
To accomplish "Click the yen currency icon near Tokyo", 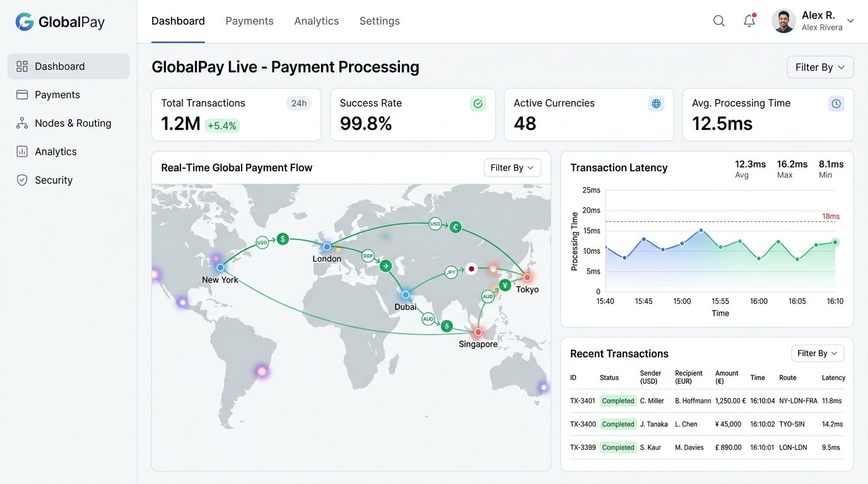I will click(505, 285).
